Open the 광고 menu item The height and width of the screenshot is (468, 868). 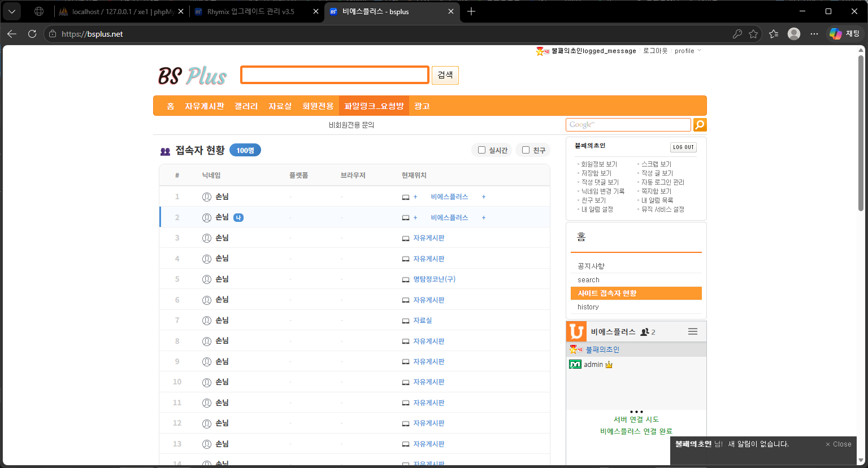pos(422,106)
